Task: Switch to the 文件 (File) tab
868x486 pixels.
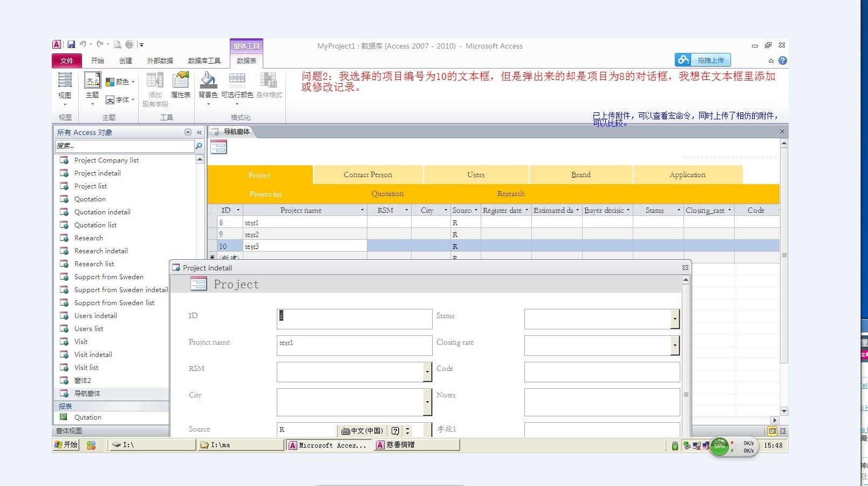Action: (67, 60)
